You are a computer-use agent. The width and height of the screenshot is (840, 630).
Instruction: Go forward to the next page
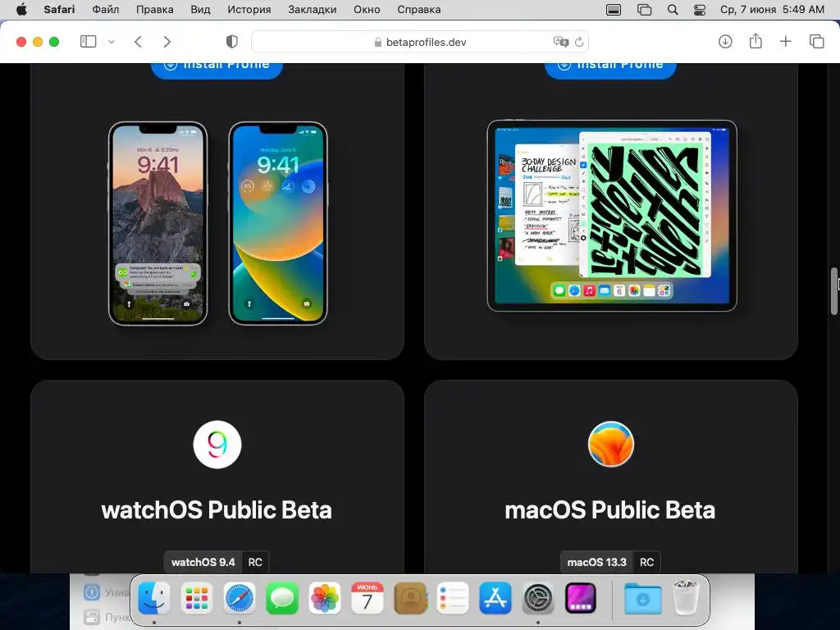167,42
